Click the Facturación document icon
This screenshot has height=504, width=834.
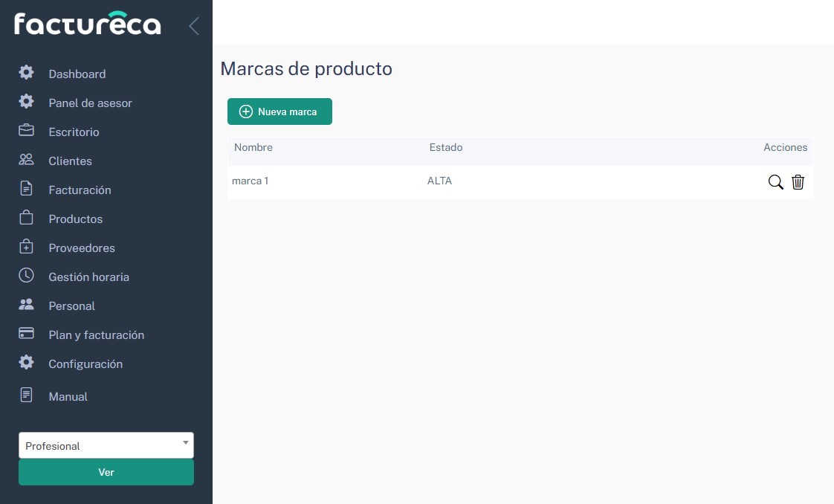coord(26,189)
